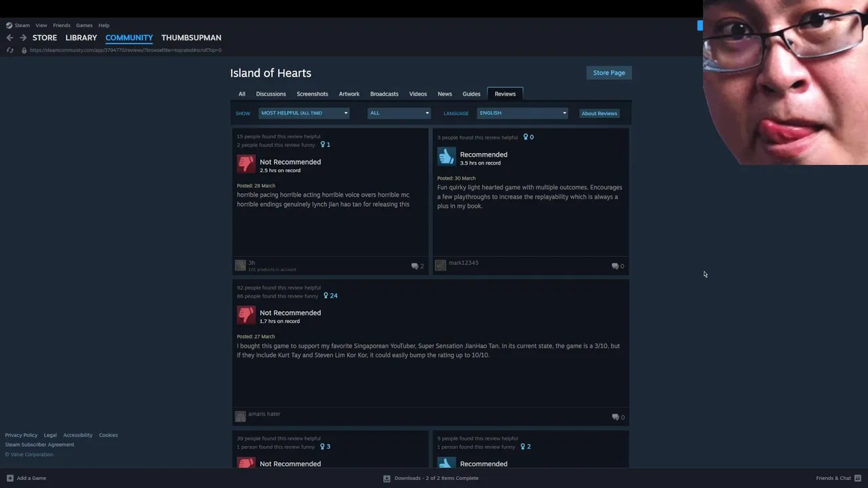Viewport: 868px width, 488px height.
Task: Open the English language dropdown
Action: (522, 113)
